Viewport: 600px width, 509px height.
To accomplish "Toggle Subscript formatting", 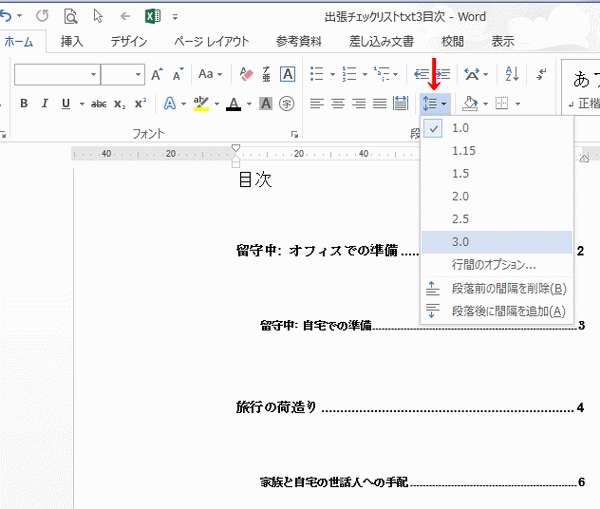I will [x=119, y=104].
